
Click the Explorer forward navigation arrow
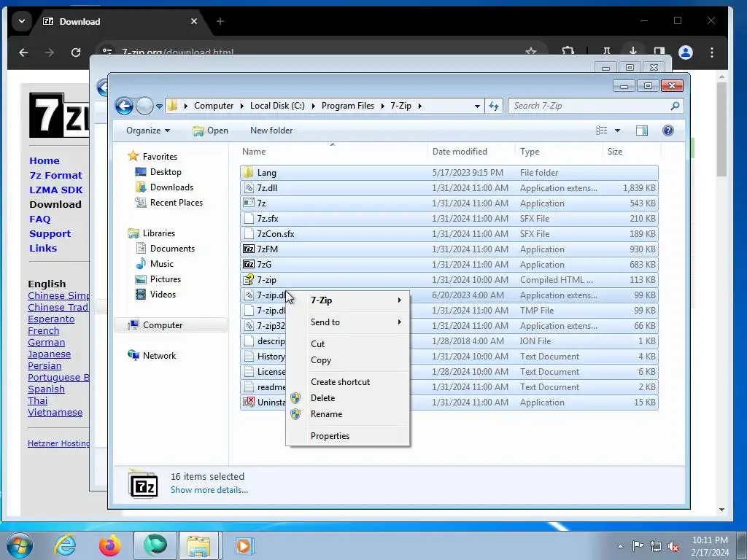[x=145, y=106]
